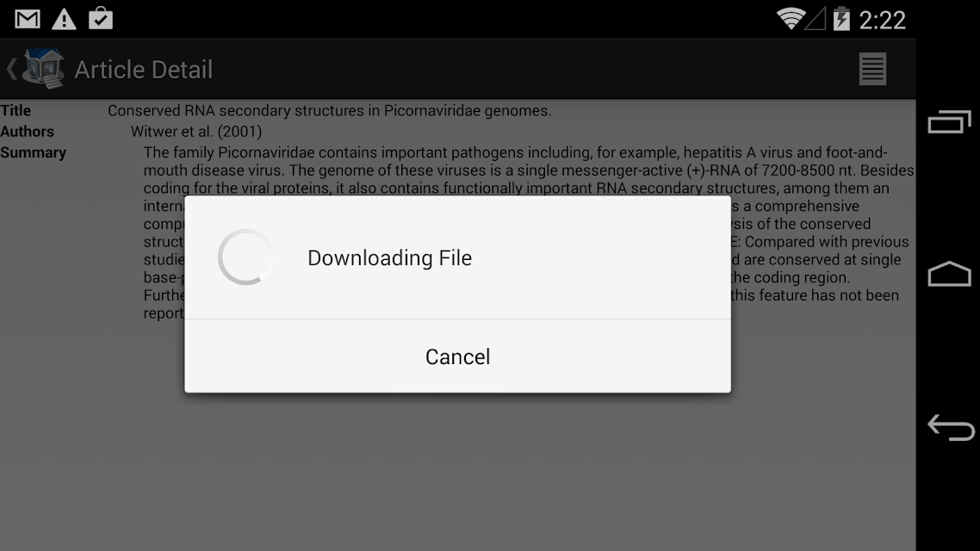Tap the Android back navigation button
The width and height of the screenshot is (980, 551).
point(951,428)
